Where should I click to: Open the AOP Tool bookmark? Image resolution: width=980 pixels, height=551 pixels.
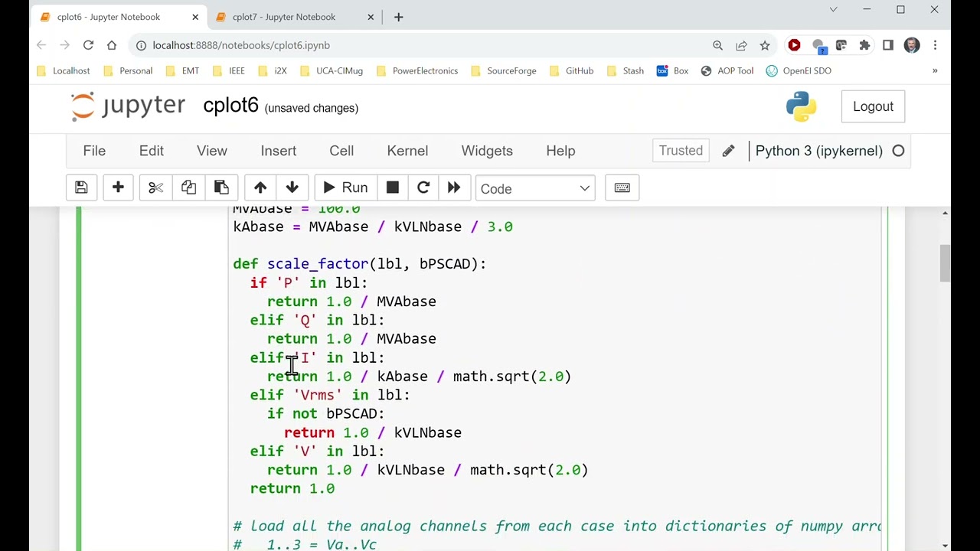727,70
